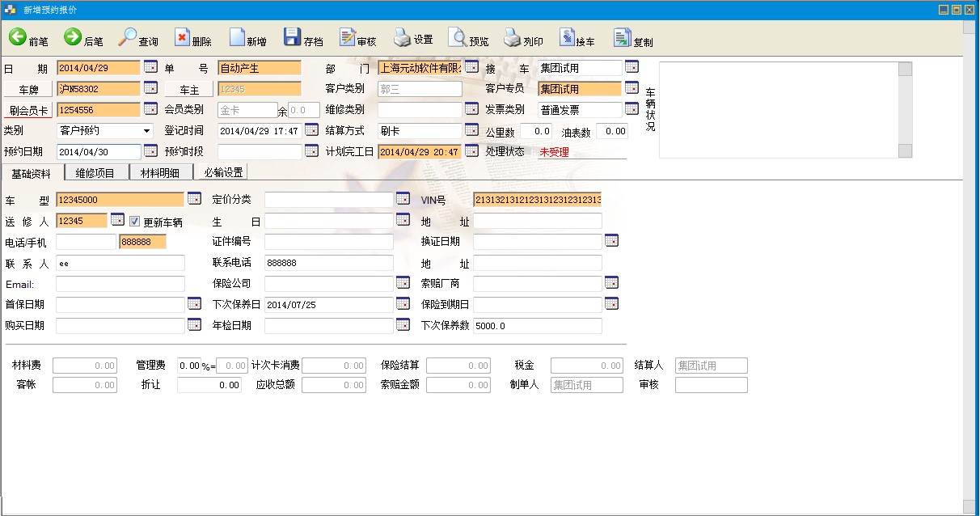Open the 查询 search tool

coord(128,37)
